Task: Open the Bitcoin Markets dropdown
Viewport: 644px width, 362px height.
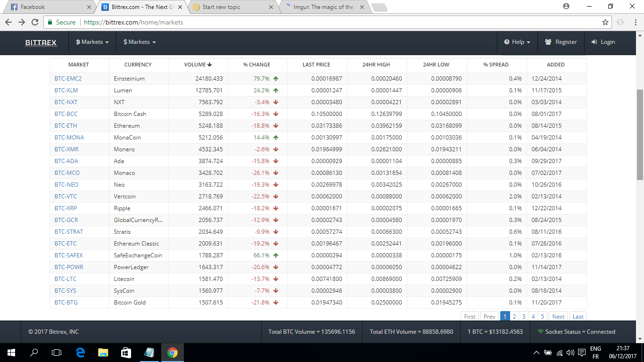Action: pos(92,42)
